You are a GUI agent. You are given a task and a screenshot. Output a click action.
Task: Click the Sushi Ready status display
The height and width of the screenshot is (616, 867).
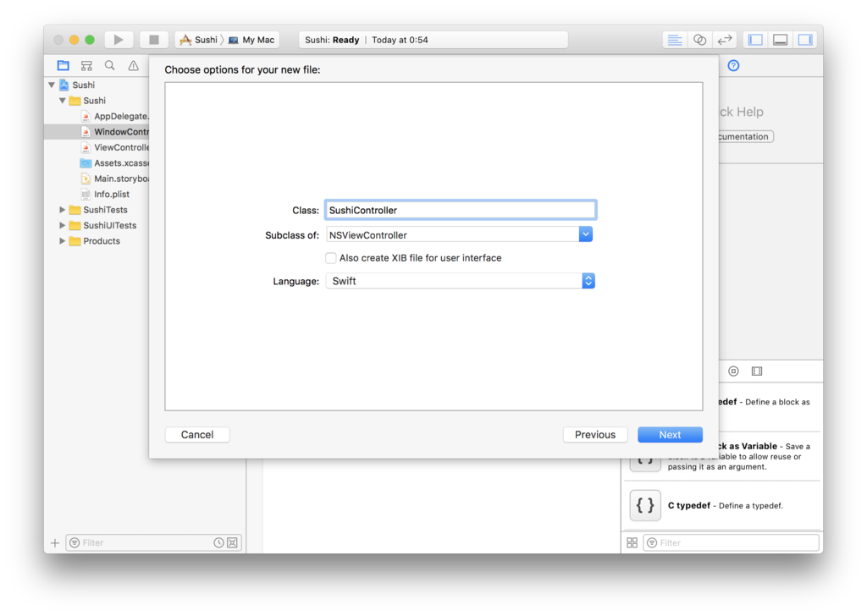(x=433, y=40)
